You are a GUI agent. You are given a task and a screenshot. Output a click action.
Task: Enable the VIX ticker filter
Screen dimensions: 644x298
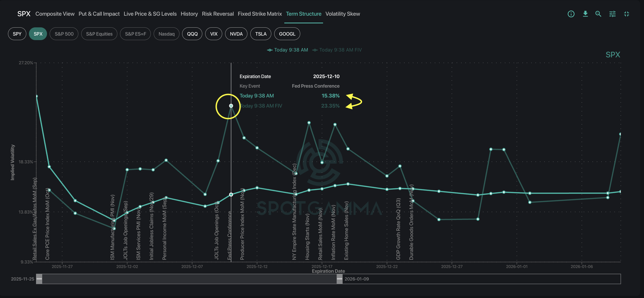coord(213,34)
